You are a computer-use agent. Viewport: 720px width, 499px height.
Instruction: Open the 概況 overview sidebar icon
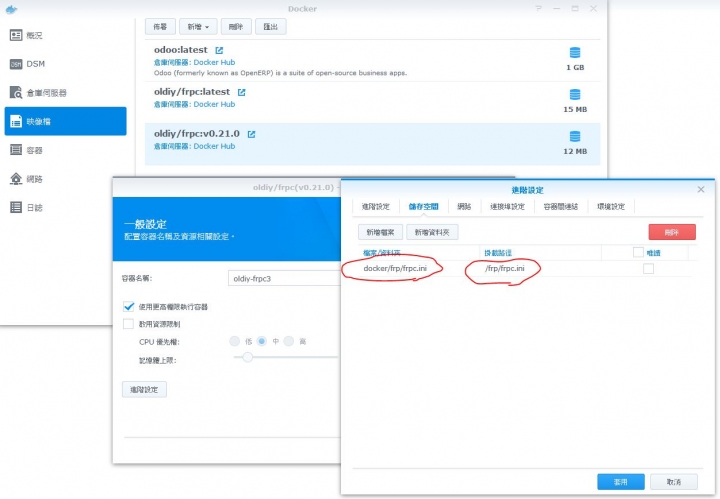click(x=16, y=35)
